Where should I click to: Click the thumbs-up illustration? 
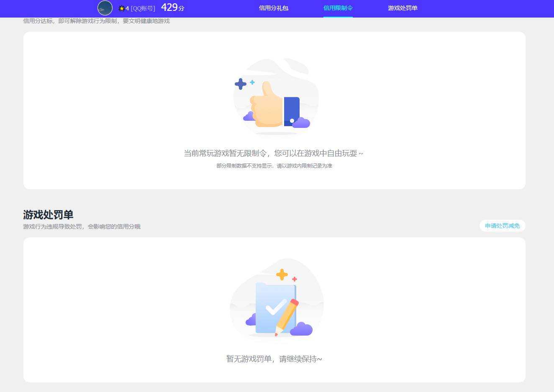click(x=276, y=97)
